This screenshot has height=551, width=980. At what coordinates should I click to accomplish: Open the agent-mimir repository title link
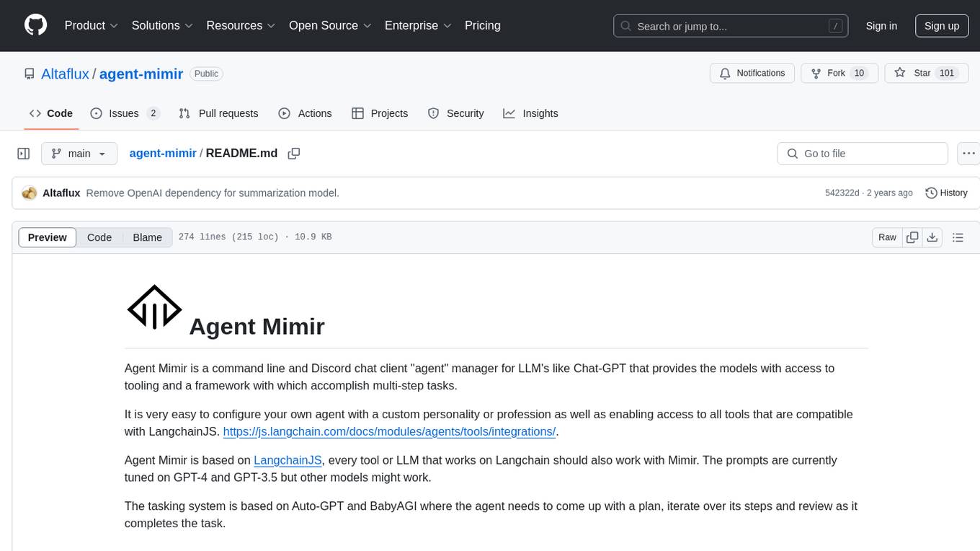click(141, 74)
